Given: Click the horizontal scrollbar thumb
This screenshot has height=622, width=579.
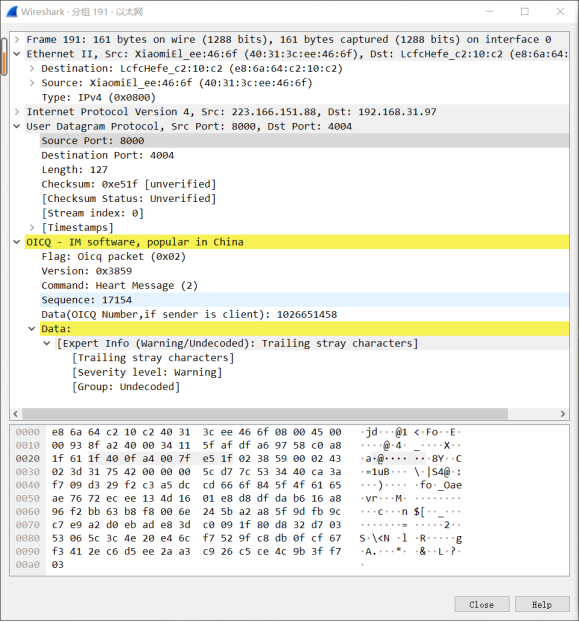Looking at the screenshot, I should coord(265,414).
